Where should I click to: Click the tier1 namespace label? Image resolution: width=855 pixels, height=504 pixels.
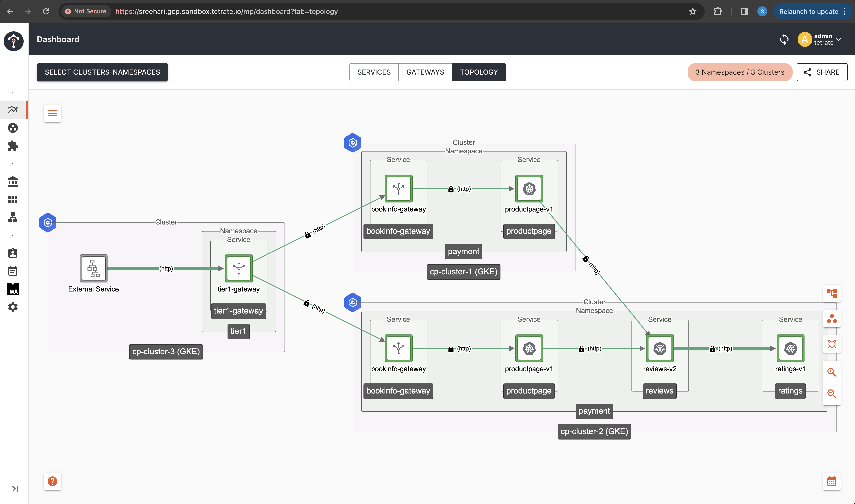pyautogui.click(x=238, y=331)
